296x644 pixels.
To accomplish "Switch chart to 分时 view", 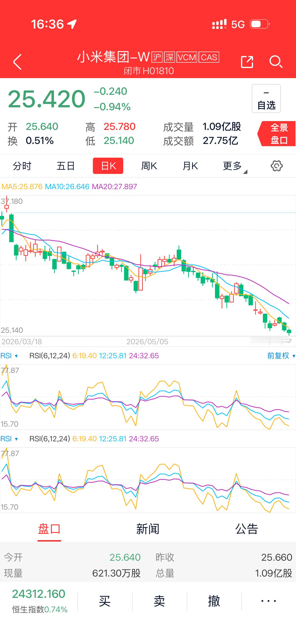I will [22, 166].
